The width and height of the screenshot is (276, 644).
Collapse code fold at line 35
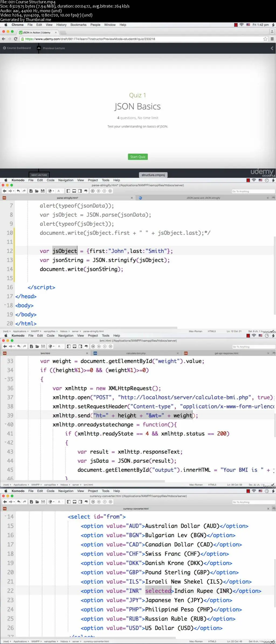[5, 379]
